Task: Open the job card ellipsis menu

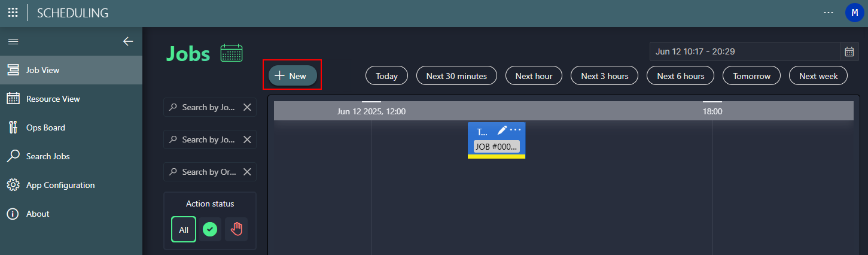Action: click(516, 130)
